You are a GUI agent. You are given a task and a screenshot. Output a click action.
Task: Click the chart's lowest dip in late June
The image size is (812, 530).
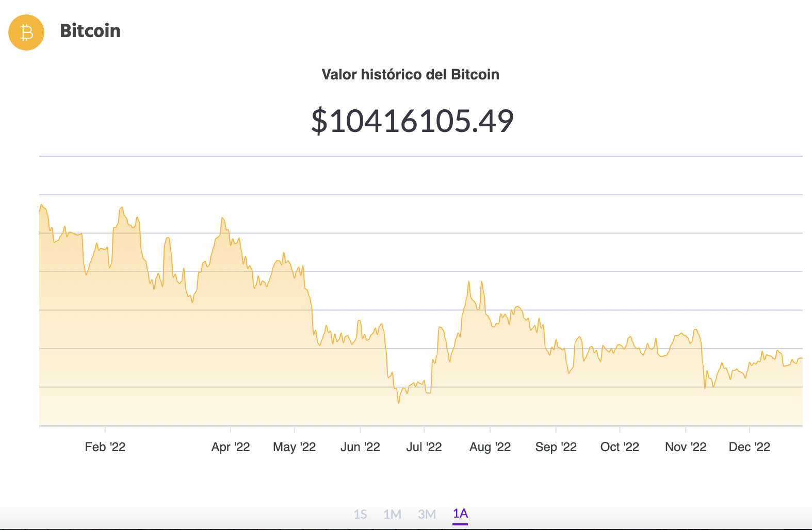click(399, 403)
